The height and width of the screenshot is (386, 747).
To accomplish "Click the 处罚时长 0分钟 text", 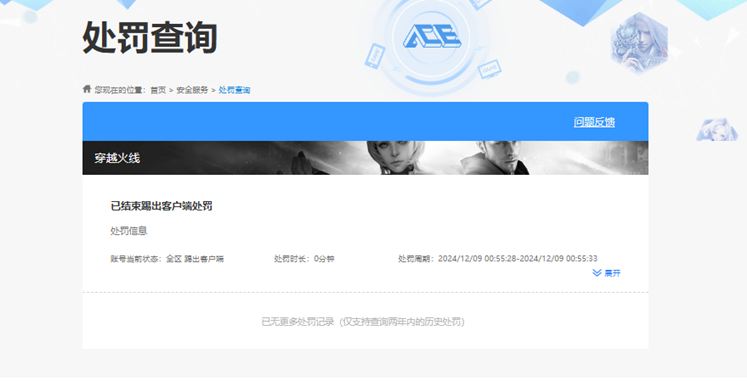I will 304,259.
